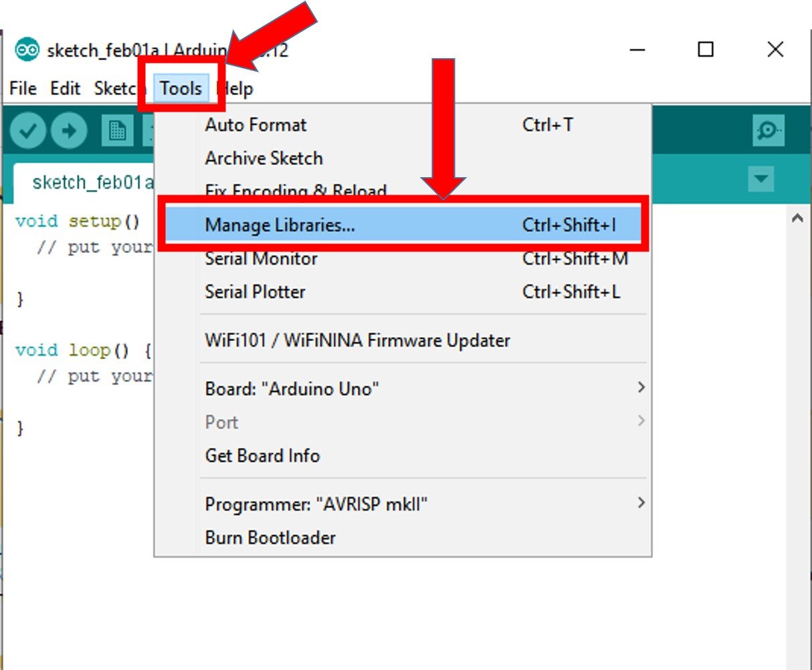Click the editor scrollbar up arrow
Image resolution: width=812 pixels, height=670 pixels.
(797, 218)
